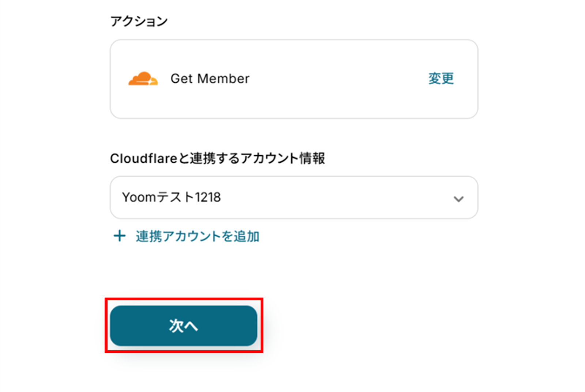Click the 連携アカウントを追加 link
Viewport: 585px width, 392px height.
pyautogui.click(x=197, y=236)
